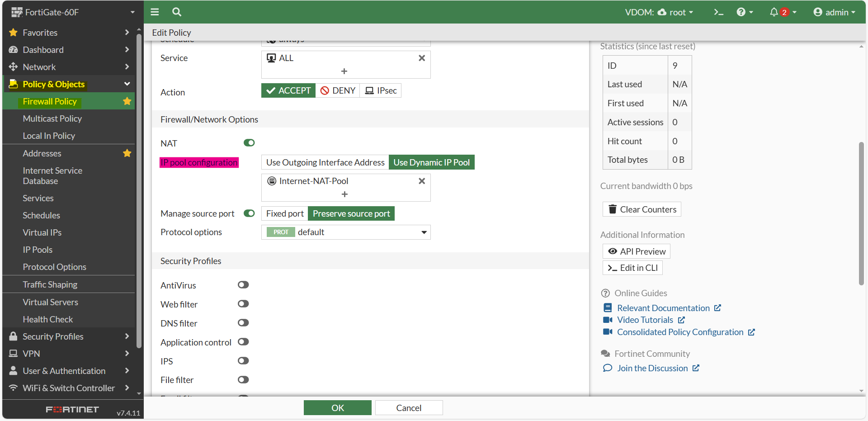Choose Preserve source port option
The height and width of the screenshot is (421, 868).
[351, 213]
